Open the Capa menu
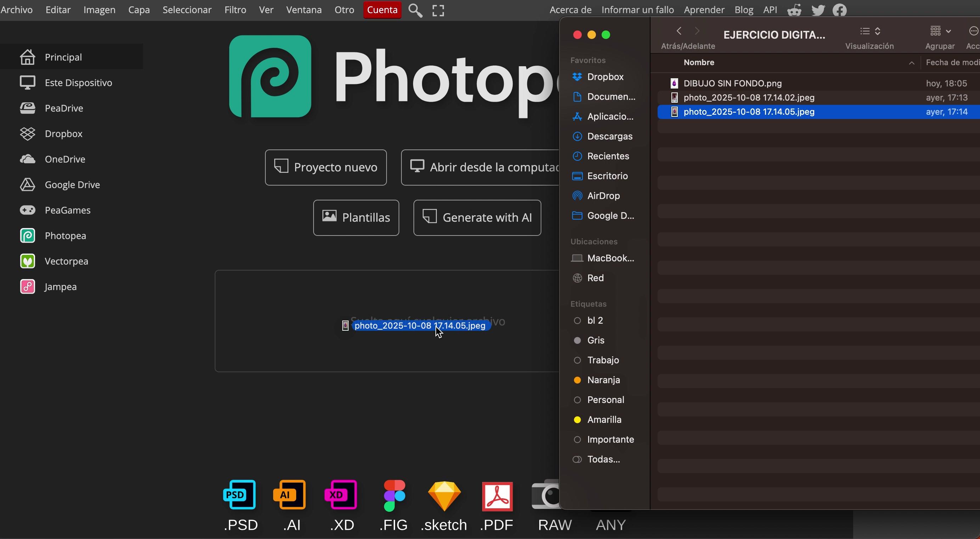This screenshot has height=539, width=980. (139, 10)
